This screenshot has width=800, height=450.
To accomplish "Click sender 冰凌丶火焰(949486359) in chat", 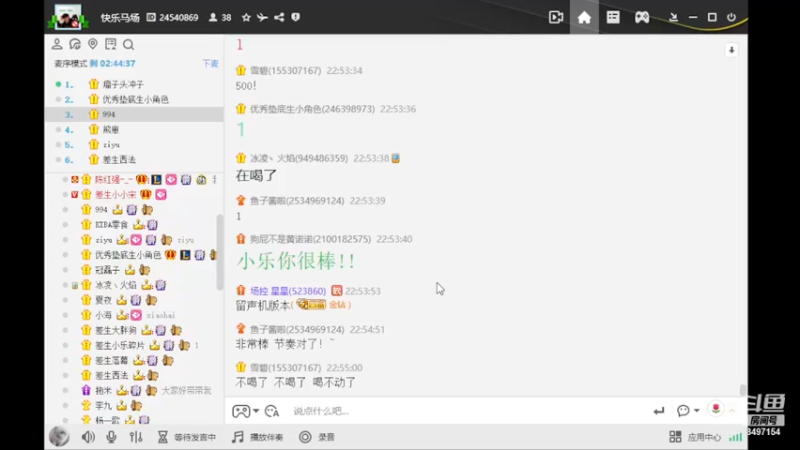I will pos(298,158).
